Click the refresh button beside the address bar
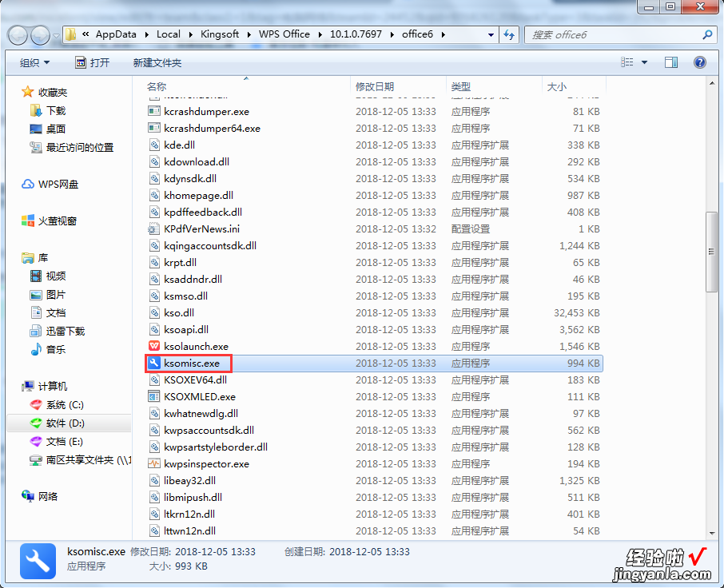The height and width of the screenshot is (588, 724). pos(509,34)
